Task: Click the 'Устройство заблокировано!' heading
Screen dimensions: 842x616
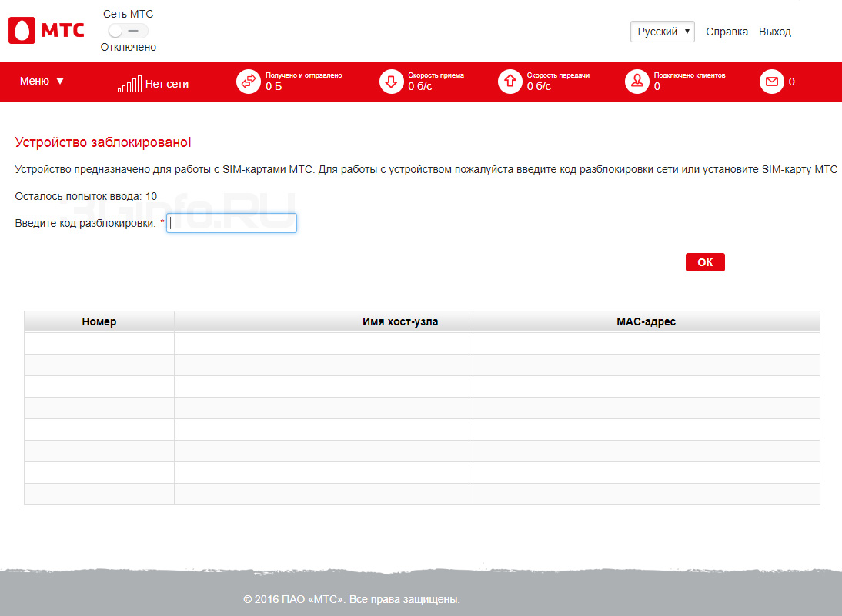Action: [x=103, y=142]
